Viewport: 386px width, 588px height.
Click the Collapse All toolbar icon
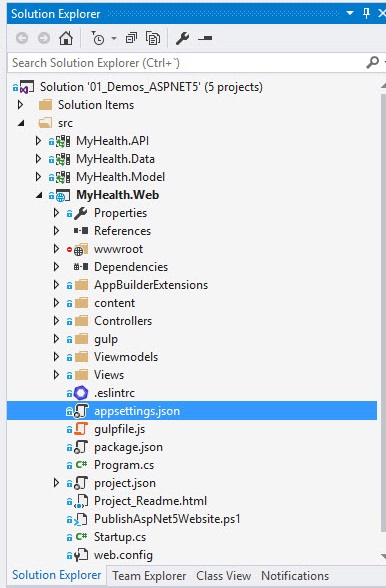click(x=131, y=38)
